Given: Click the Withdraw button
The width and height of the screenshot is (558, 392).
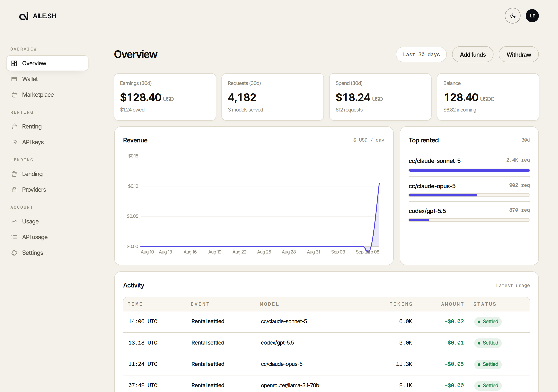Looking at the screenshot, I should (518, 54).
